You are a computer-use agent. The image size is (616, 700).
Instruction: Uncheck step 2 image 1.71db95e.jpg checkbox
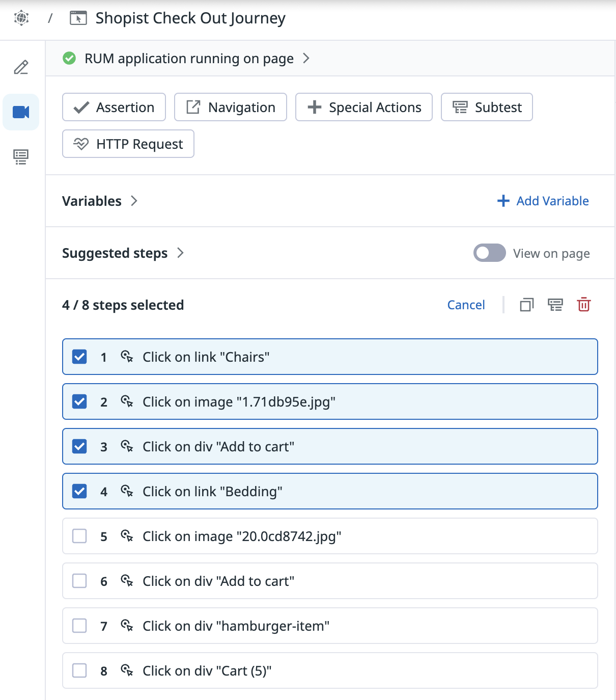79,401
